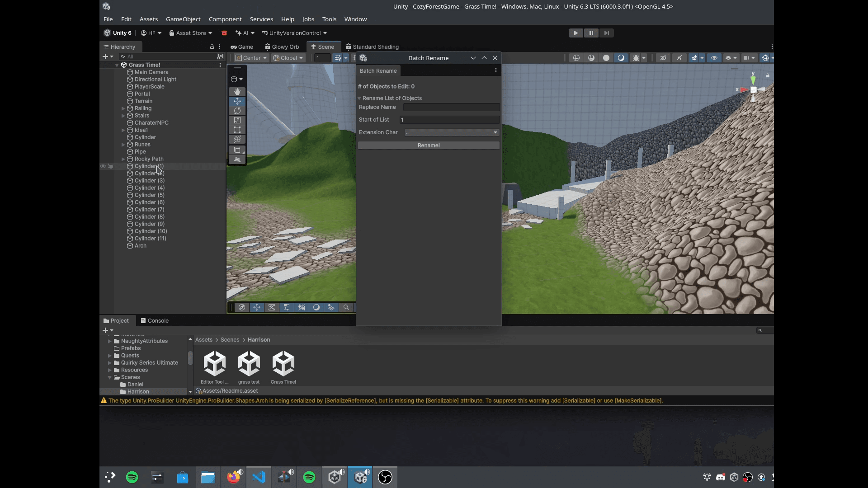Select the Hand view tool
Screen dimensions: 868x488
point(237,91)
